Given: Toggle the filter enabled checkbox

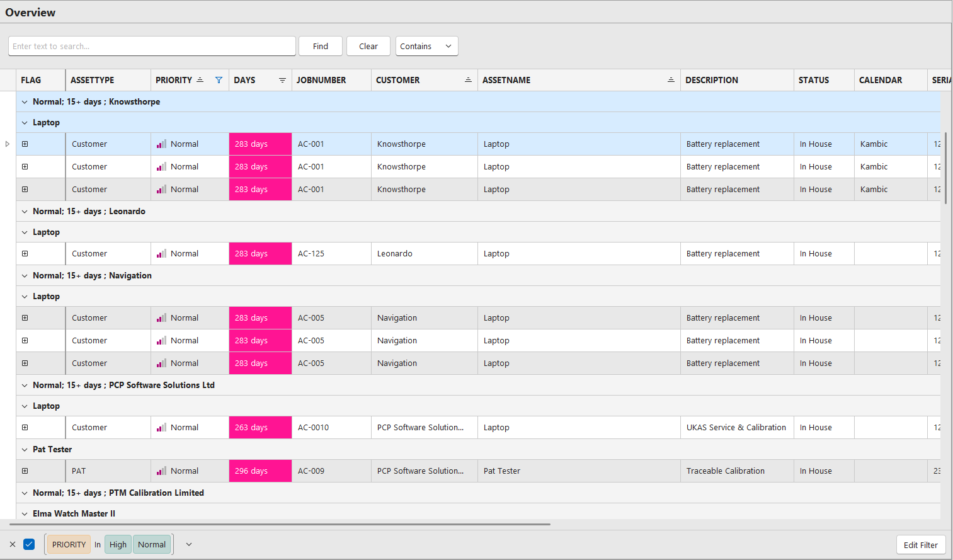Looking at the screenshot, I should click(29, 544).
